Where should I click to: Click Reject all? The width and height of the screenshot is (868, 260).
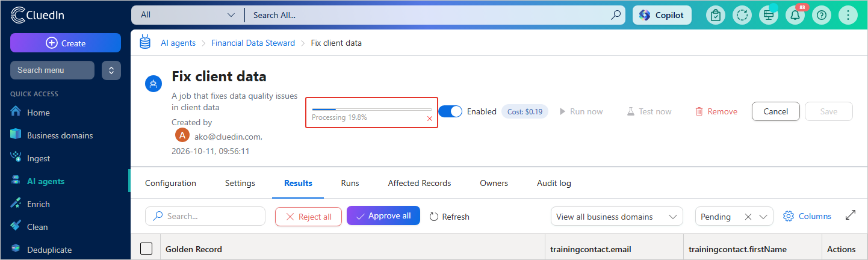pyautogui.click(x=308, y=216)
